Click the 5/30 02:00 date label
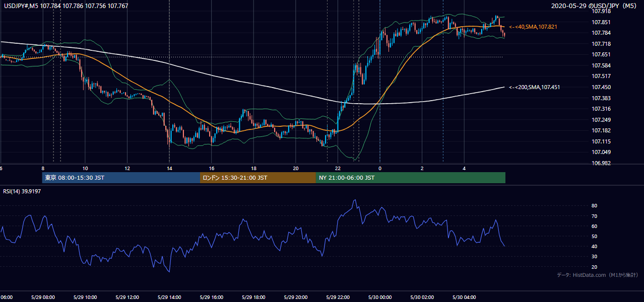Image resolution: width=644 pixels, height=302 pixels. tap(422, 297)
